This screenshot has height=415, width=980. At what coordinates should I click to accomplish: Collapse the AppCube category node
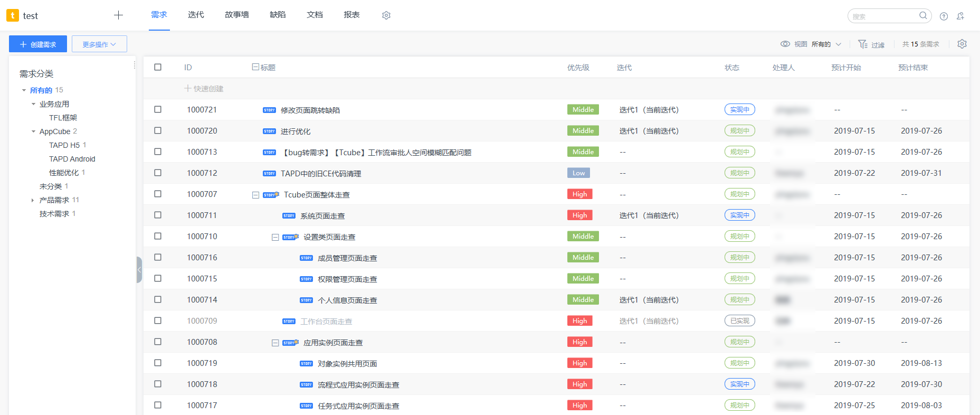point(33,131)
